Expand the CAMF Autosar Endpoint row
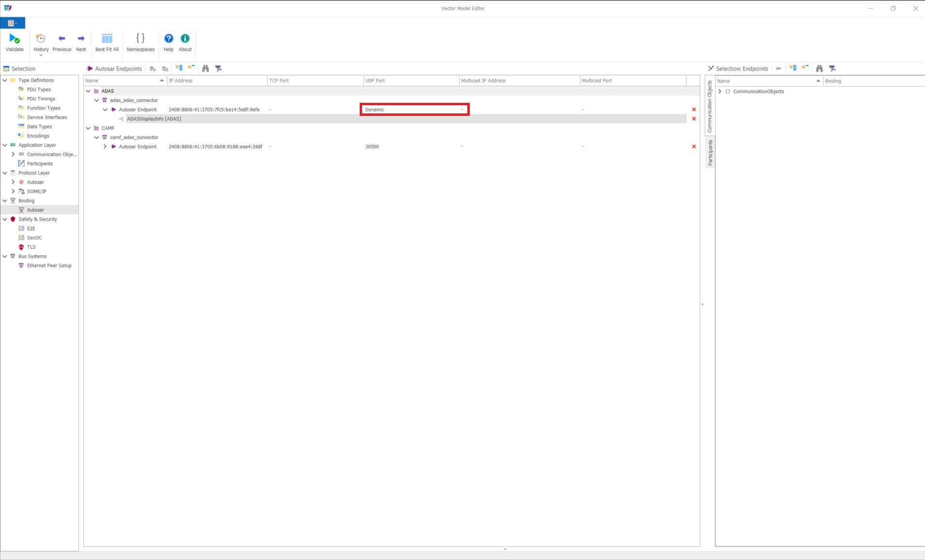The width and height of the screenshot is (925, 560). (105, 147)
